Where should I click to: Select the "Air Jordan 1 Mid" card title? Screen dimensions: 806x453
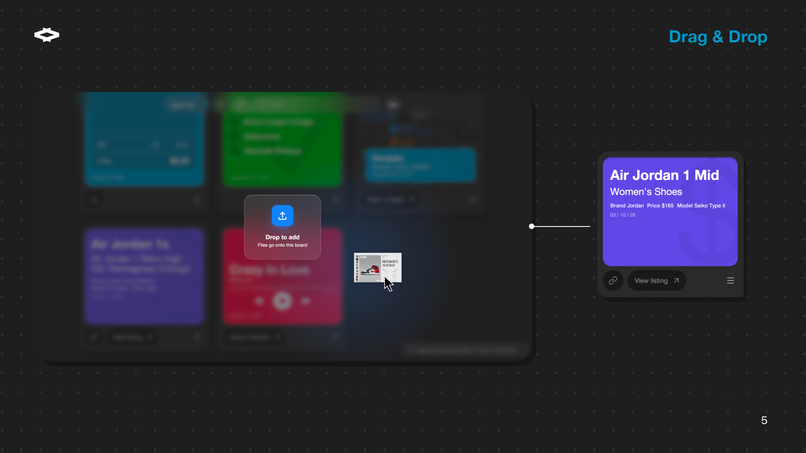[x=664, y=175]
